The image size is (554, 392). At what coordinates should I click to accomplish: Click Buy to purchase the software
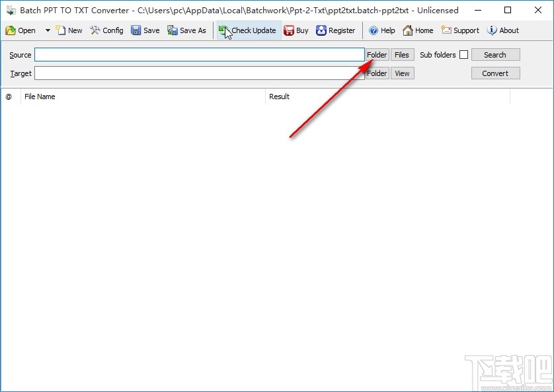[x=296, y=30]
